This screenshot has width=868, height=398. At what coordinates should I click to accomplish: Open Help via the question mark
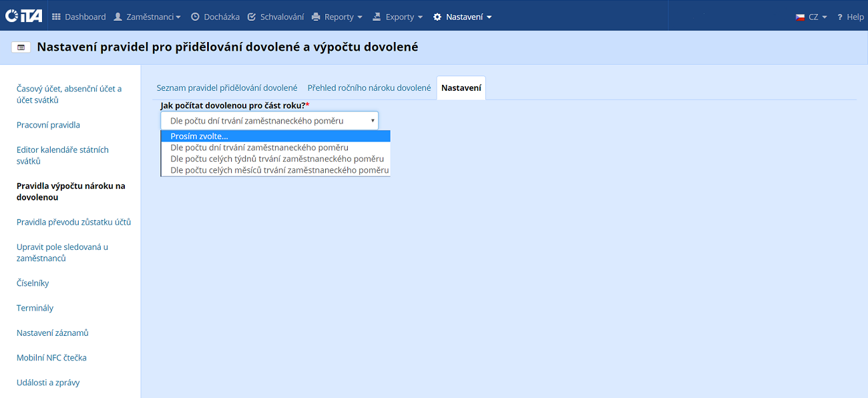tap(839, 17)
